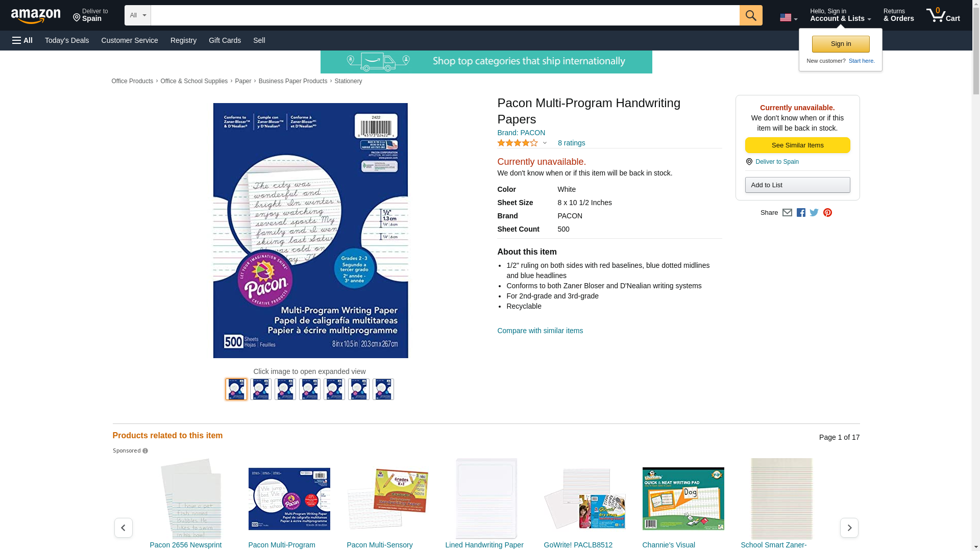
Task: Share product on Pinterest icon
Action: point(827,213)
